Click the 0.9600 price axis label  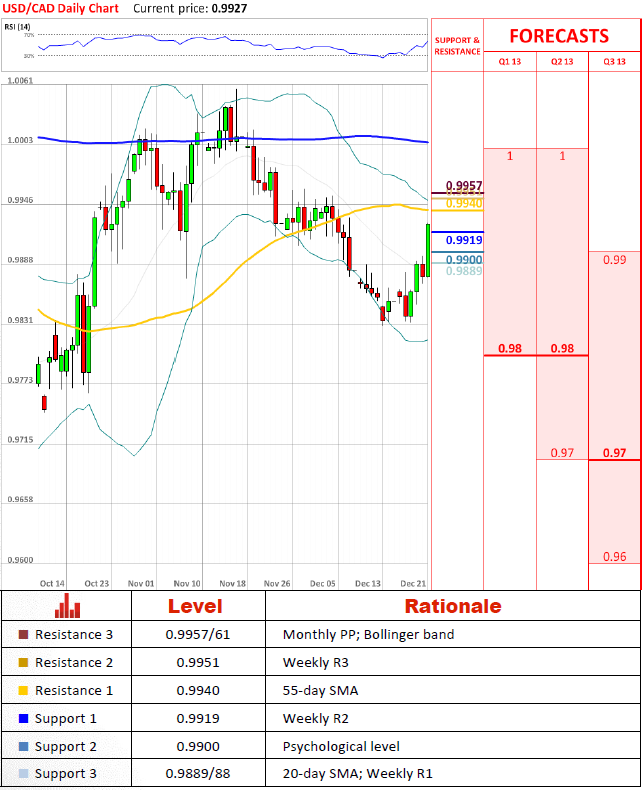point(20,560)
